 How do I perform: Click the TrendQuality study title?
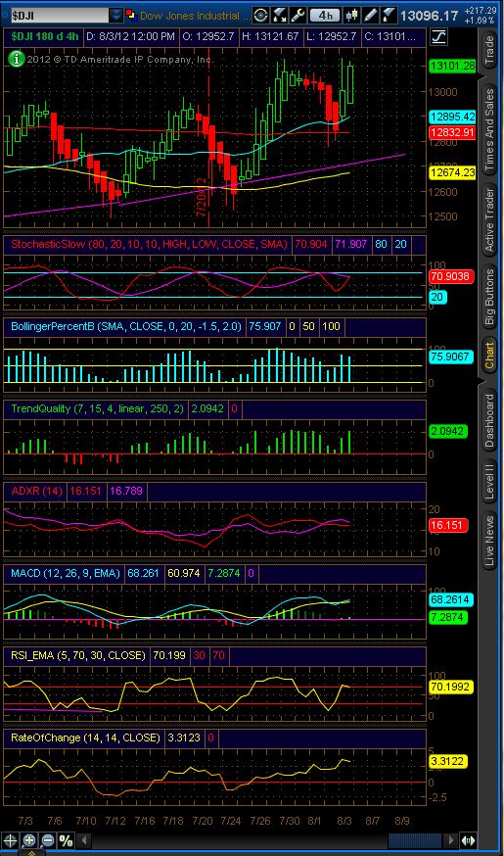pos(98,408)
